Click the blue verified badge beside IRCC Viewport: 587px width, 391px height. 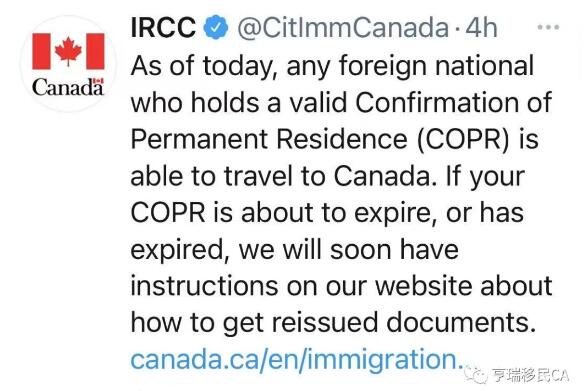tap(216, 27)
